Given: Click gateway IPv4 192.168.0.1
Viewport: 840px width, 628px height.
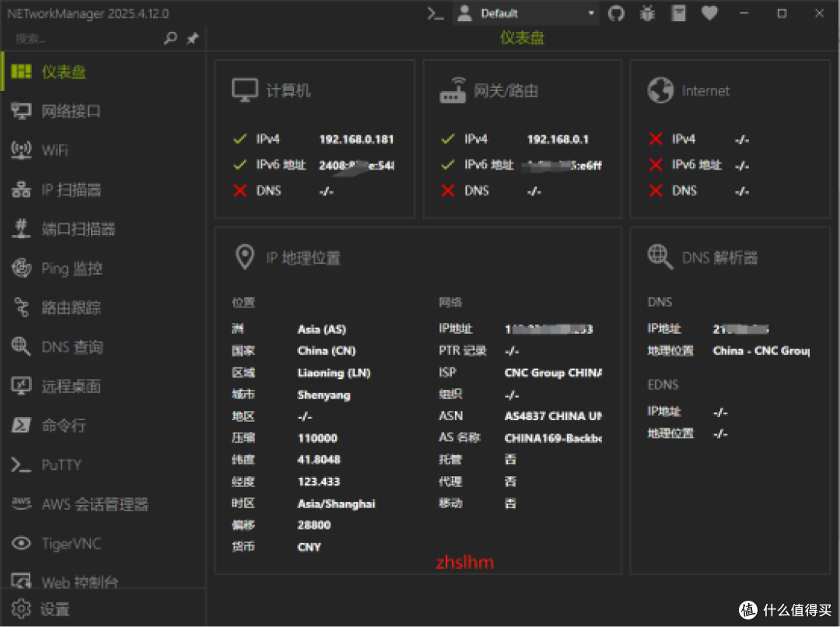Looking at the screenshot, I should click(558, 139).
